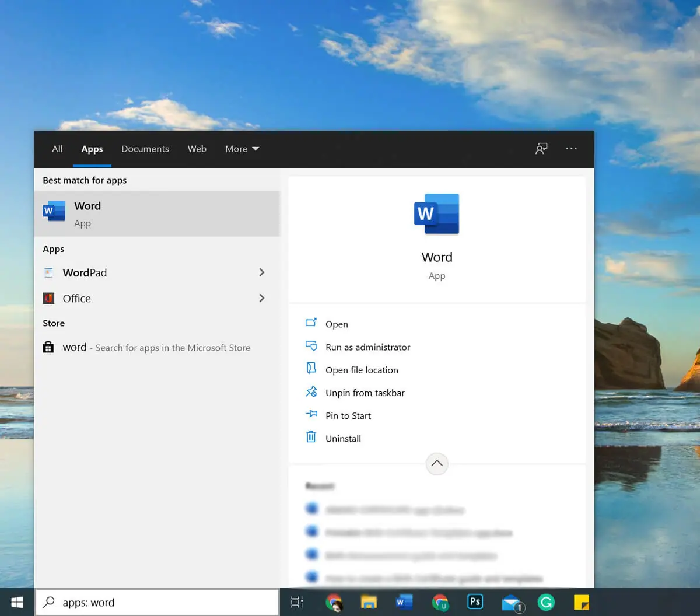Click the WordPad icon in results
The height and width of the screenshot is (616, 700).
49,272
